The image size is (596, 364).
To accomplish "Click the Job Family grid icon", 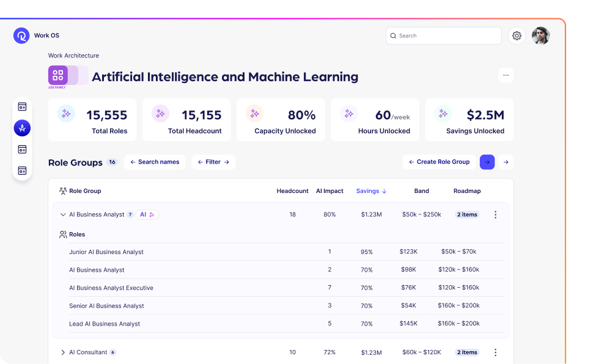I will (58, 75).
